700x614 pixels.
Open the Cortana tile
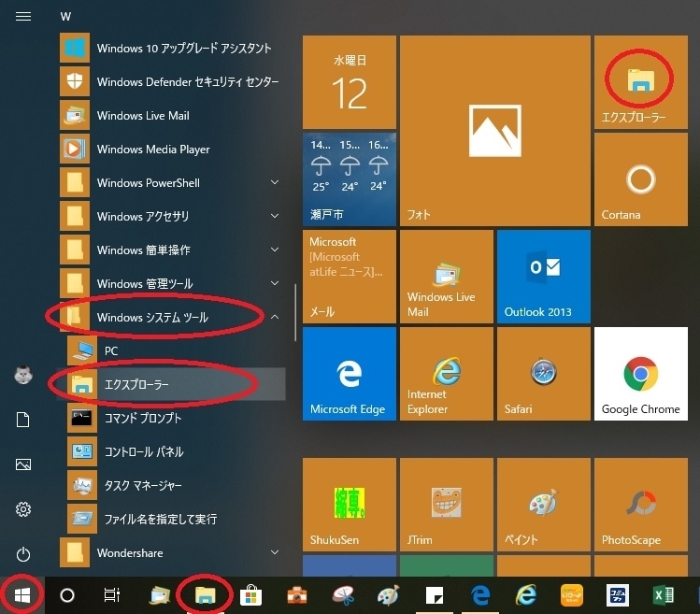point(641,179)
